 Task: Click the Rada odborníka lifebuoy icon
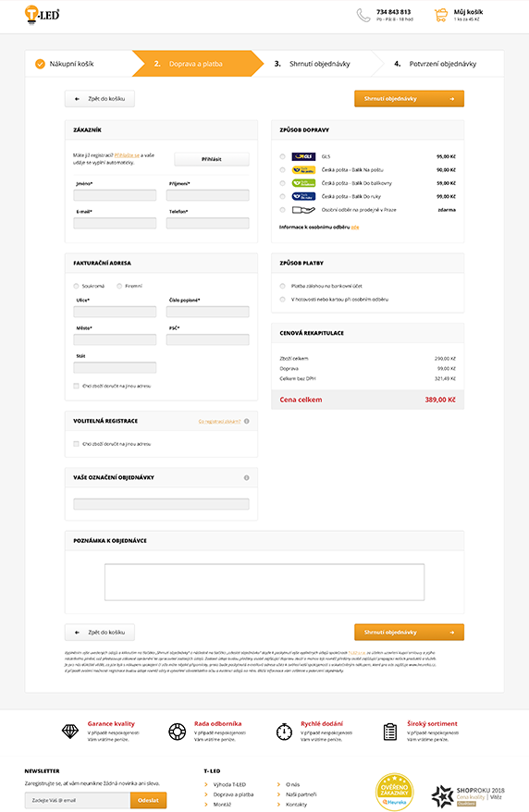tap(177, 732)
